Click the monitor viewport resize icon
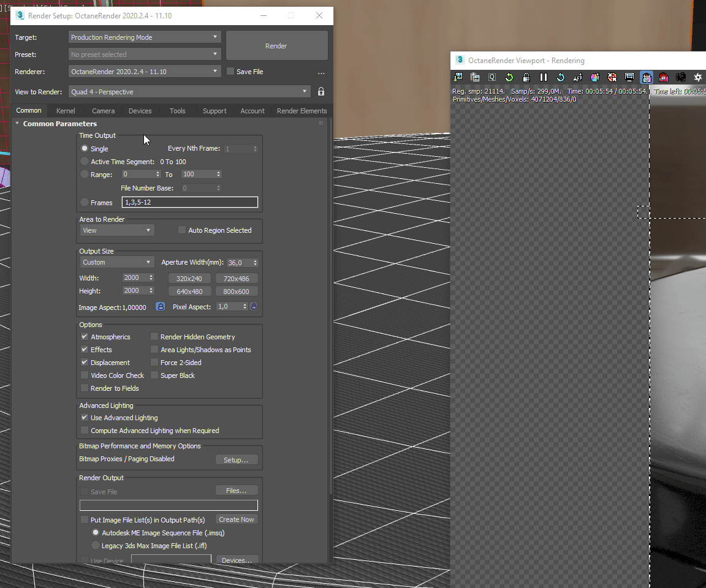 point(629,77)
